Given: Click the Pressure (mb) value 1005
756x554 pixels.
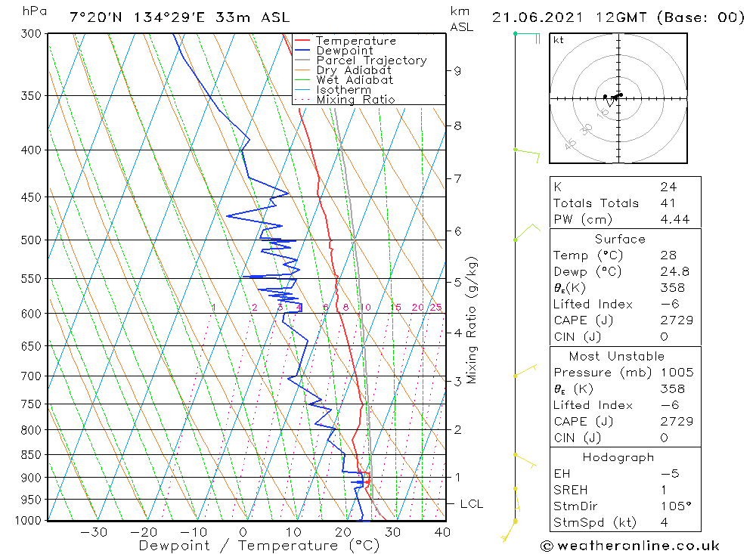Looking at the screenshot, I should [x=677, y=372].
